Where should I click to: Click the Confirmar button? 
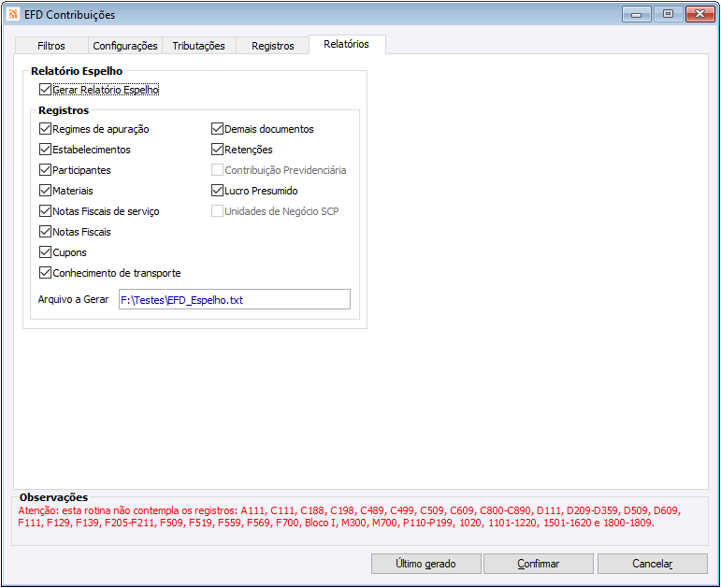click(x=539, y=564)
